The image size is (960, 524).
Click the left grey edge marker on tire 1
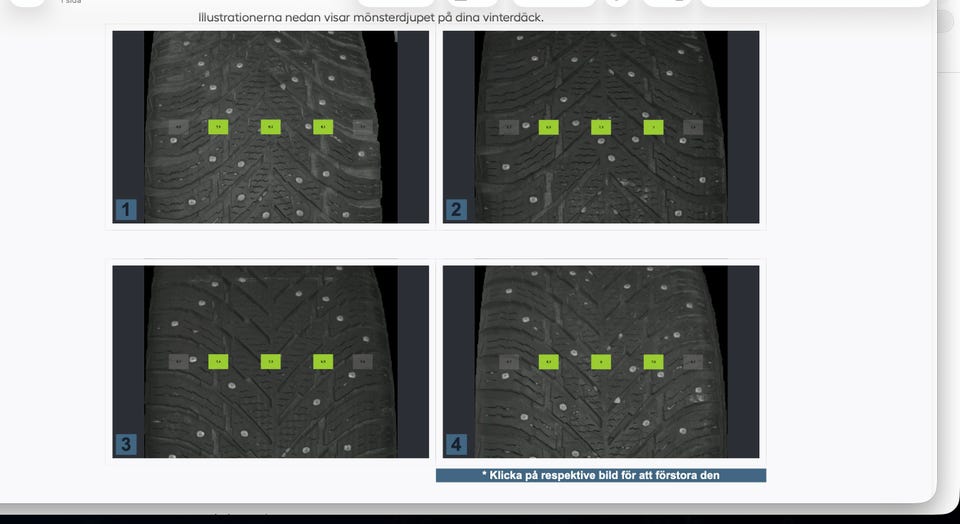[x=179, y=127]
